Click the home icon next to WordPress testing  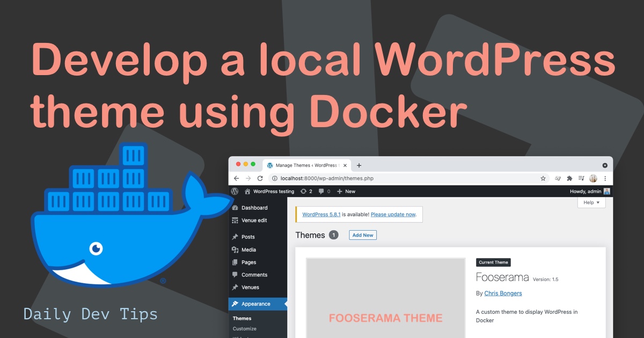coord(247,191)
